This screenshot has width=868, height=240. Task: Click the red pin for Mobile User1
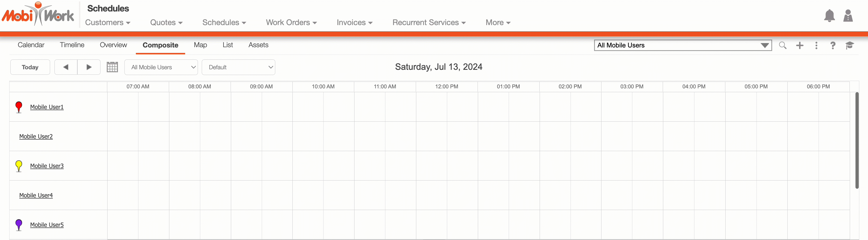click(19, 107)
